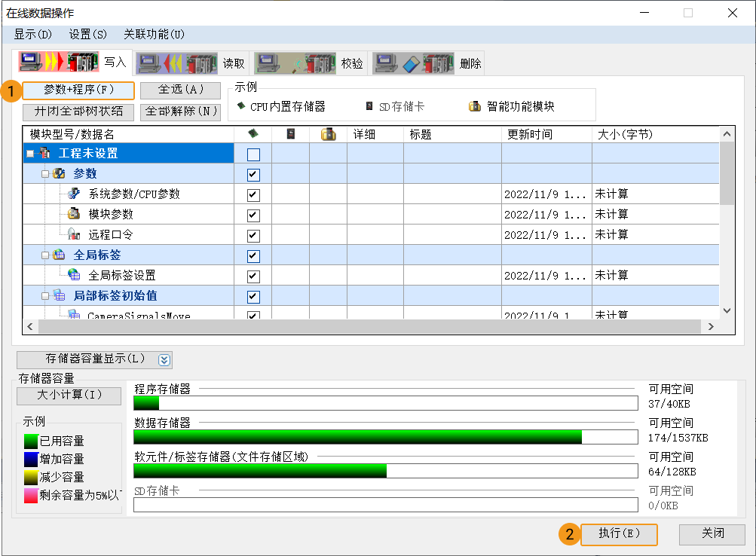This screenshot has height=556, width=756.
Task: Click the 大小计算(I) button
Action: (x=68, y=396)
